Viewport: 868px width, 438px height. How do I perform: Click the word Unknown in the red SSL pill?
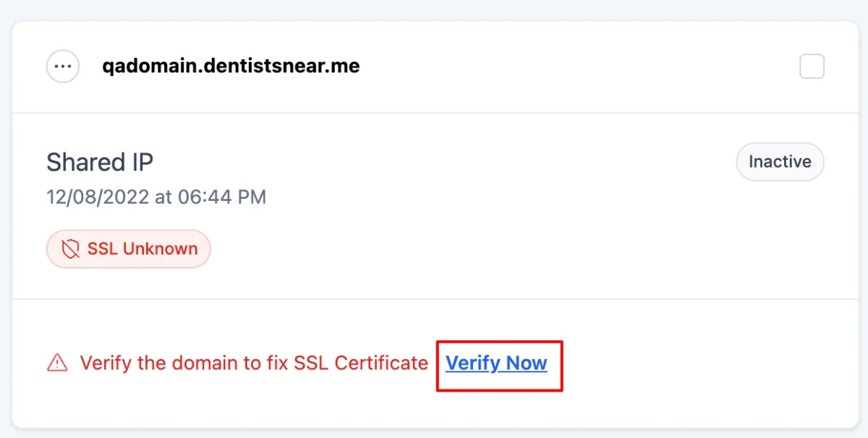tap(160, 249)
